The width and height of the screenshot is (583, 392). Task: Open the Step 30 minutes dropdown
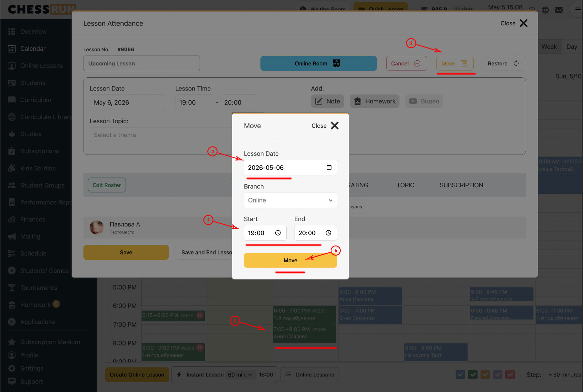pos(564,375)
